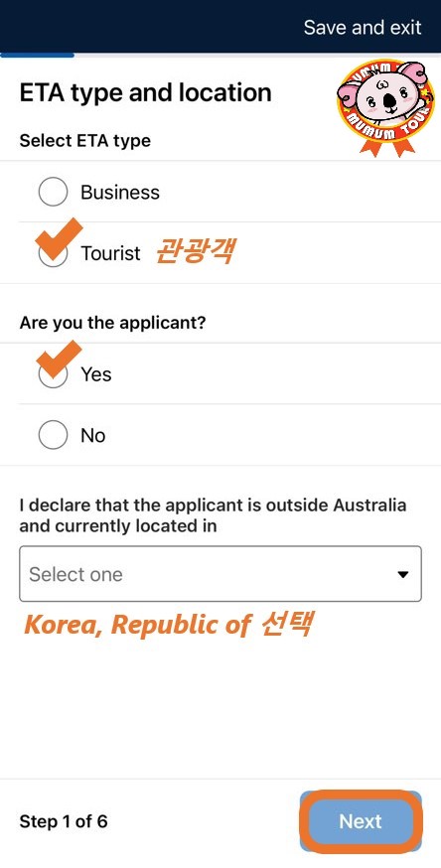Click the Step 1 of 6 indicator
The image size is (441, 868).
point(64,821)
